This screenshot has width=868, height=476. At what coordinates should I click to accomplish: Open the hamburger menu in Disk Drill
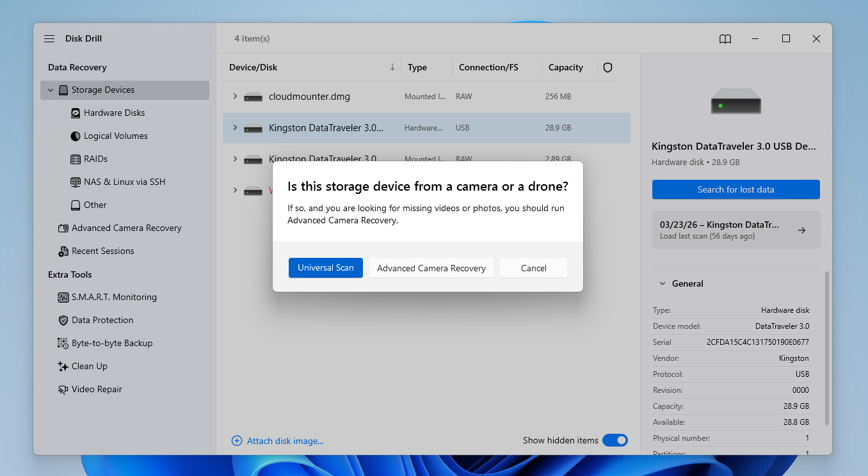49,39
